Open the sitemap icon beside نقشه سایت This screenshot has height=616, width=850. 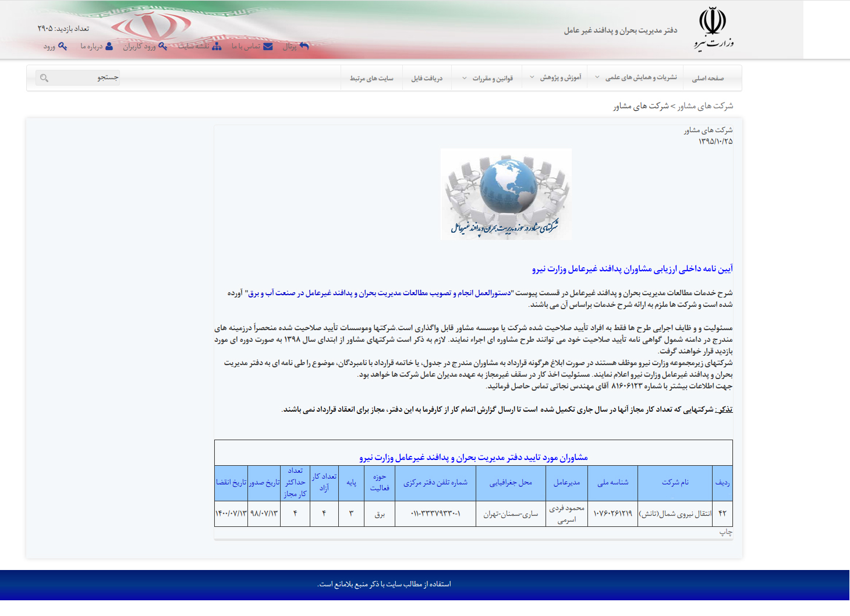pyautogui.click(x=217, y=47)
